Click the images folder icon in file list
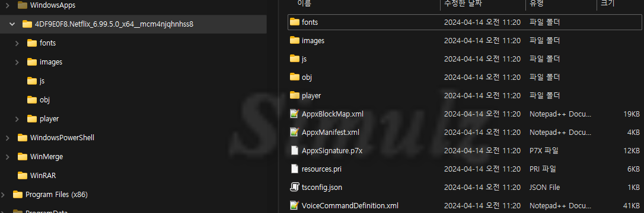 click(295, 40)
